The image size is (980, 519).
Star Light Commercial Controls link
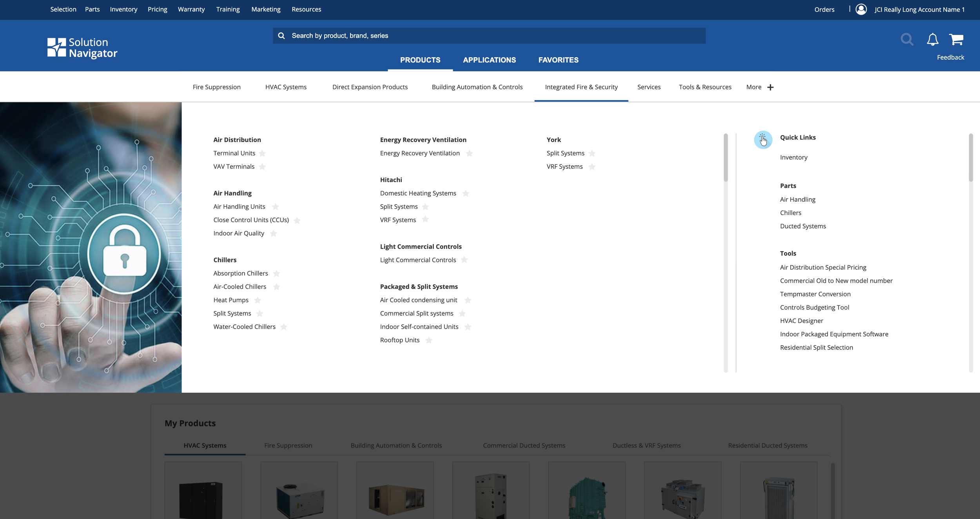(x=464, y=260)
